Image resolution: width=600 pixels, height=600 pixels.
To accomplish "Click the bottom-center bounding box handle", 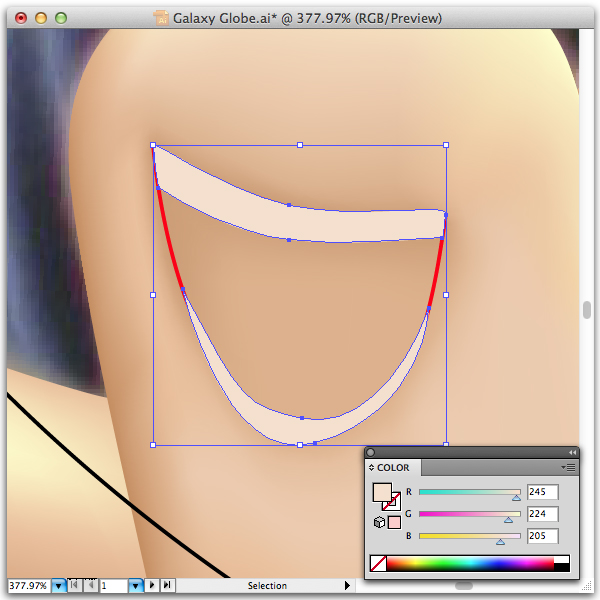I will tap(300, 445).
